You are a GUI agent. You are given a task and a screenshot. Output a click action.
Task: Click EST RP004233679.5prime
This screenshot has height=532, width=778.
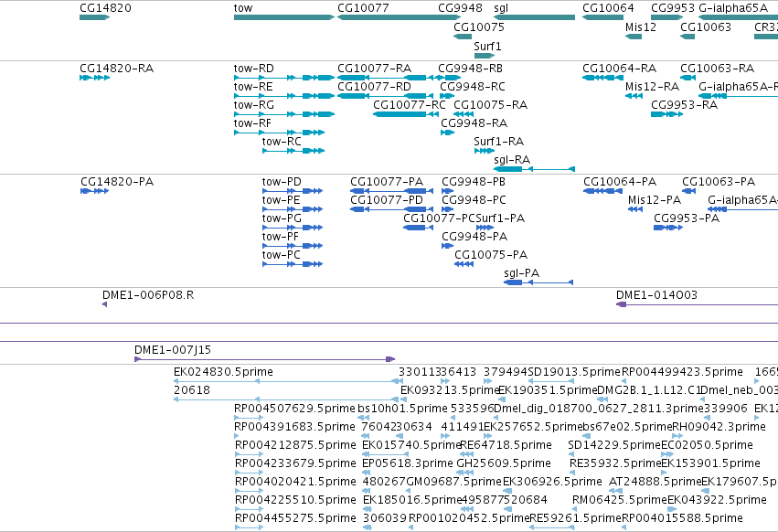point(249,473)
